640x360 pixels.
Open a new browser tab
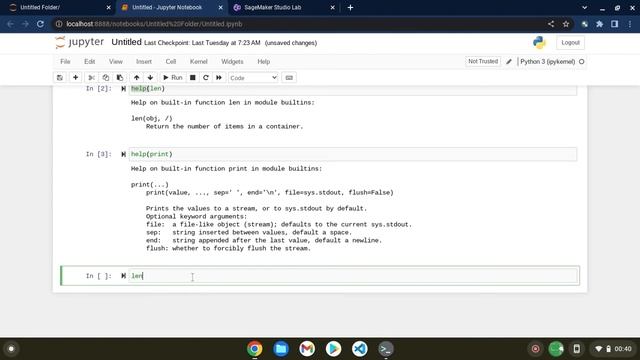pos(350,7)
